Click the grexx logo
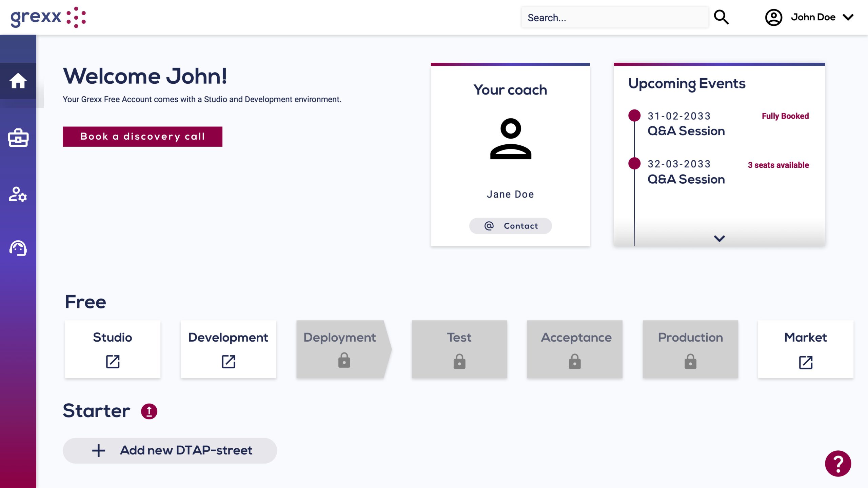Screen dimensions: 868x488 (x=48, y=17)
